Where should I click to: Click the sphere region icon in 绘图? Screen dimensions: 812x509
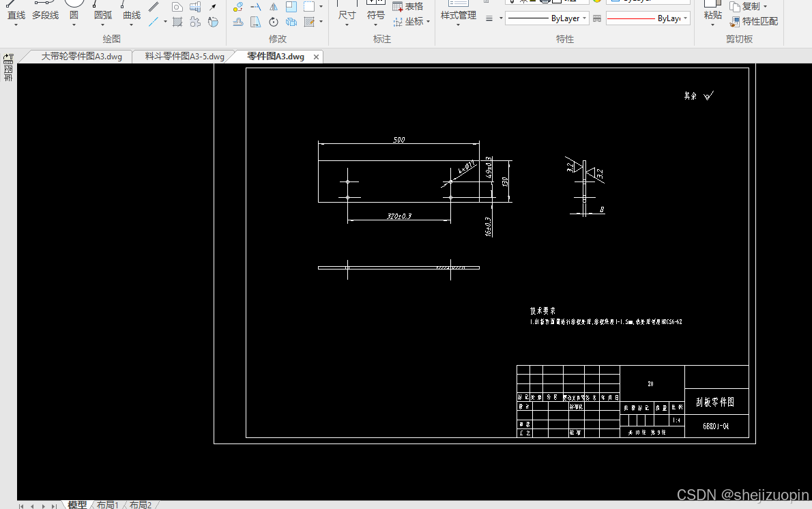(x=213, y=22)
